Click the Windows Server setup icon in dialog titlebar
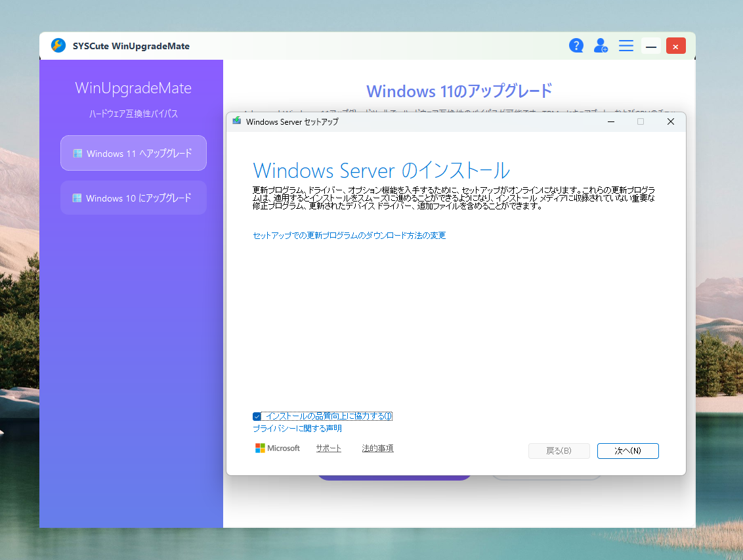Screen dimensions: 743x560 (x=237, y=121)
